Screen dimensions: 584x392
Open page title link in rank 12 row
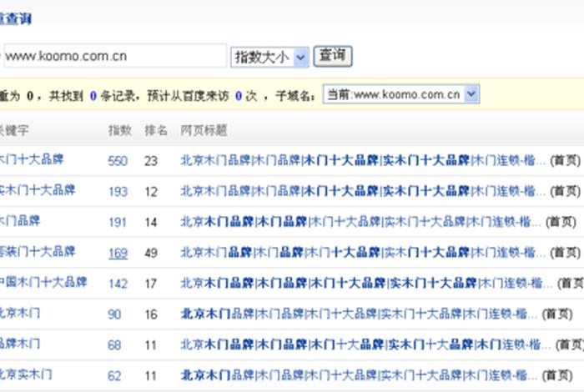[x=363, y=191]
